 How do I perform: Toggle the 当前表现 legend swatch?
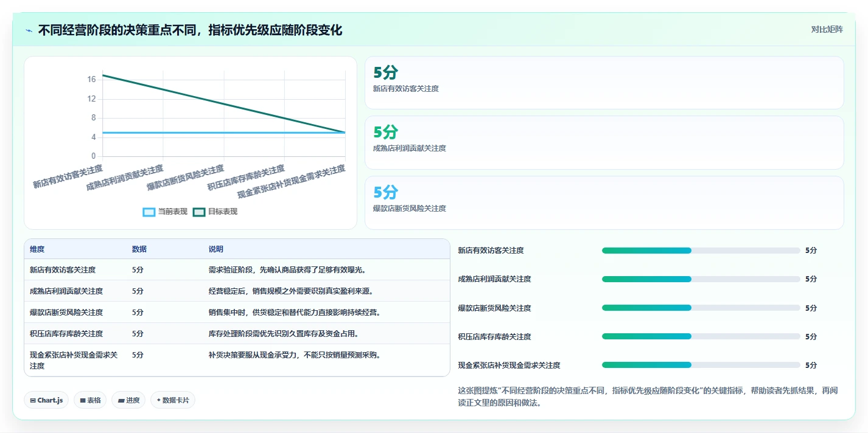(149, 212)
